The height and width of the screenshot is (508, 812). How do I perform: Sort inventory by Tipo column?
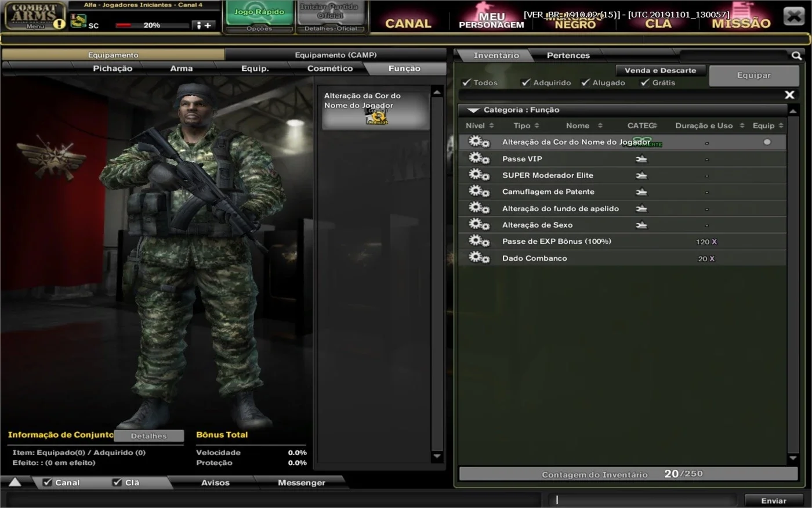point(526,125)
